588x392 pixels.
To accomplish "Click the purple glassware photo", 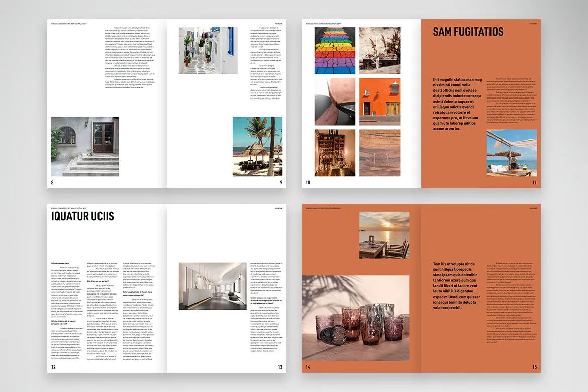I will (x=355, y=318).
